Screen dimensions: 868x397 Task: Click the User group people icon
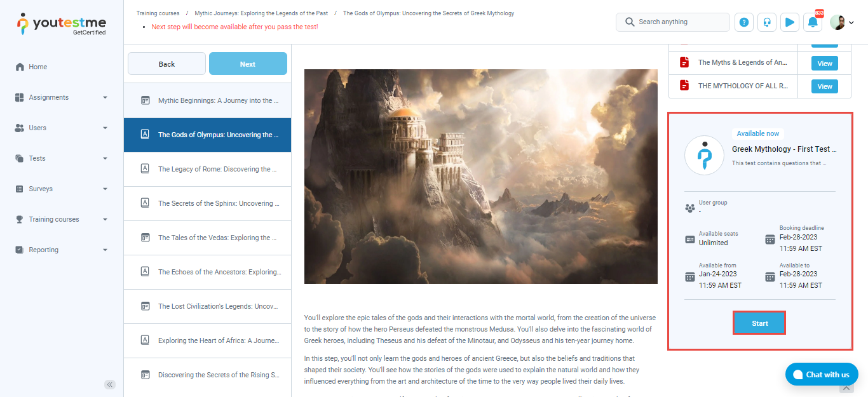(690, 208)
